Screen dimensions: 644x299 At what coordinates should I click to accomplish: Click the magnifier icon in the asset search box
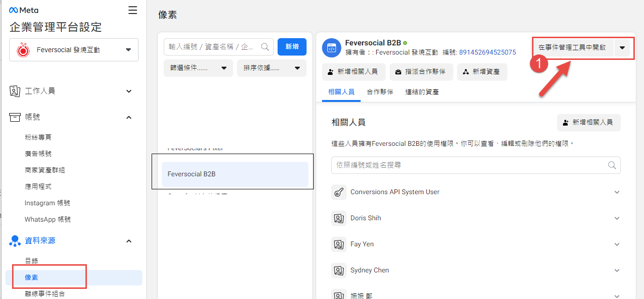(265, 47)
